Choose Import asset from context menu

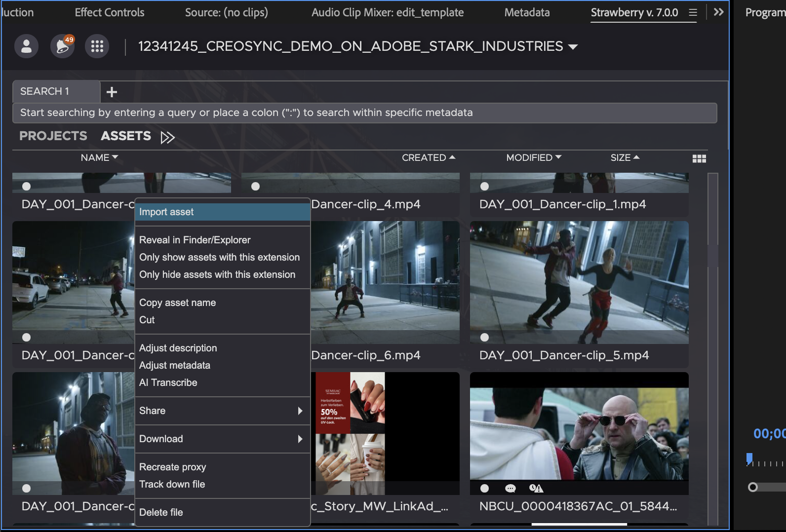222,212
